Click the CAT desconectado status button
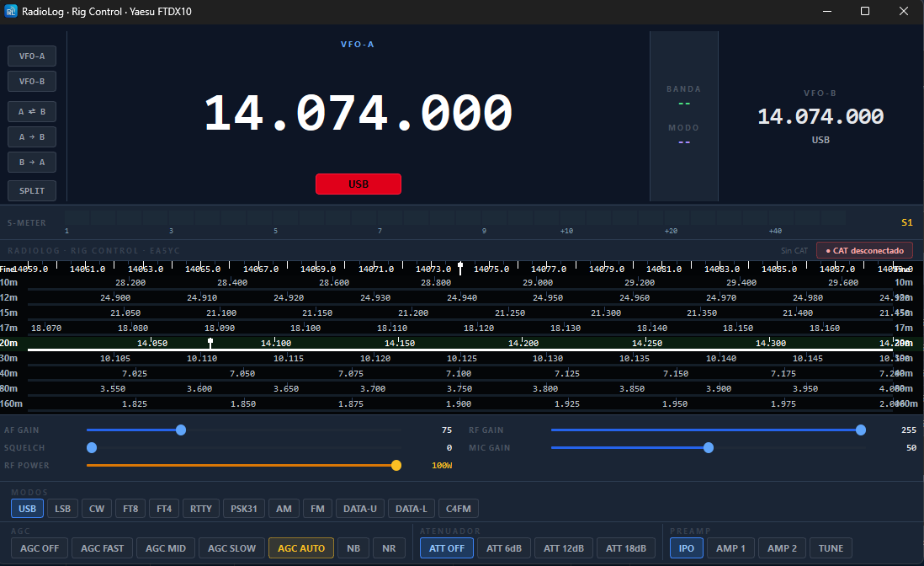Image resolution: width=924 pixels, height=566 pixels. (x=864, y=251)
